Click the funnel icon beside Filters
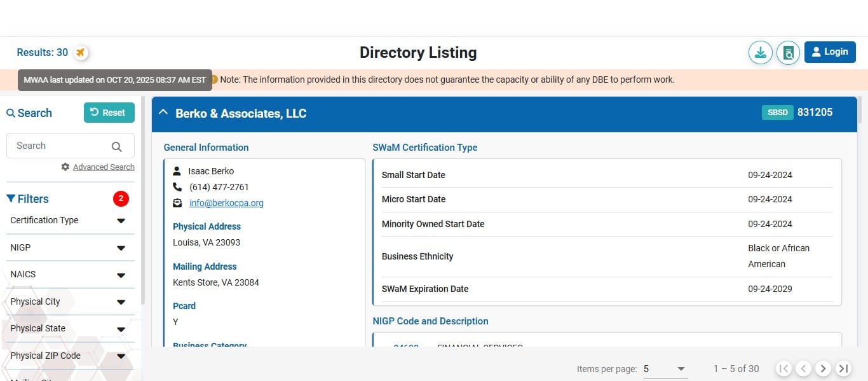The height and width of the screenshot is (381, 868). coord(11,199)
